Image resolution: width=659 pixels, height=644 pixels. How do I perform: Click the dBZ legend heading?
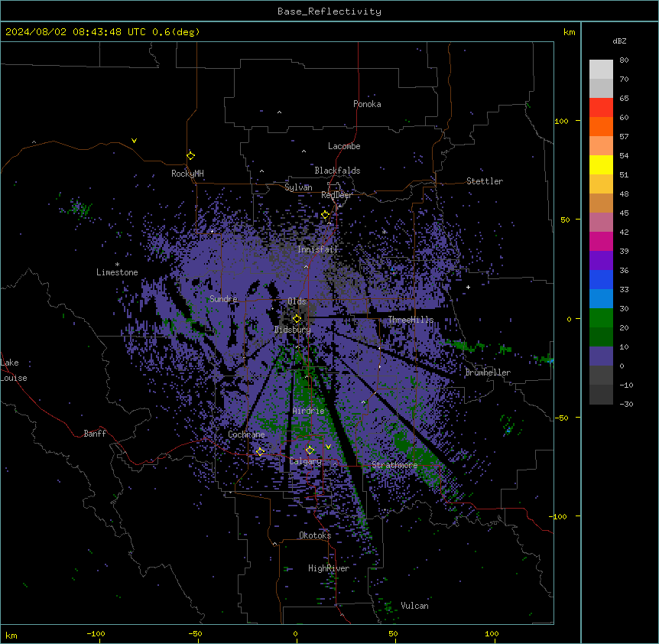(619, 41)
